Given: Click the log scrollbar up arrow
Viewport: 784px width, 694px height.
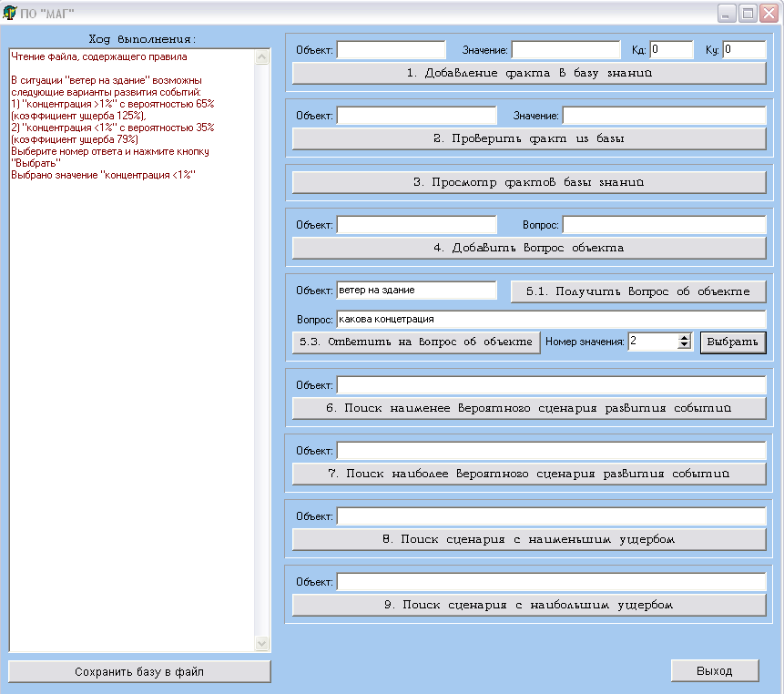Looking at the screenshot, I should pos(262,57).
